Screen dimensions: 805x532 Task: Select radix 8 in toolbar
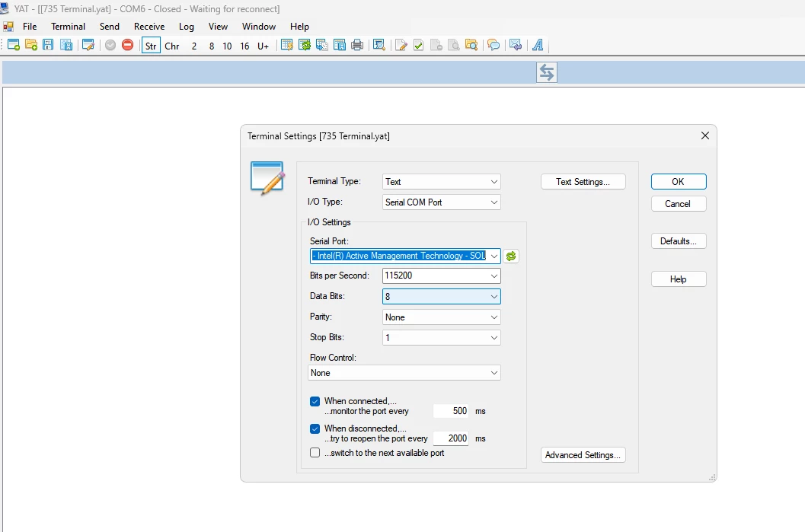point(212,46)
